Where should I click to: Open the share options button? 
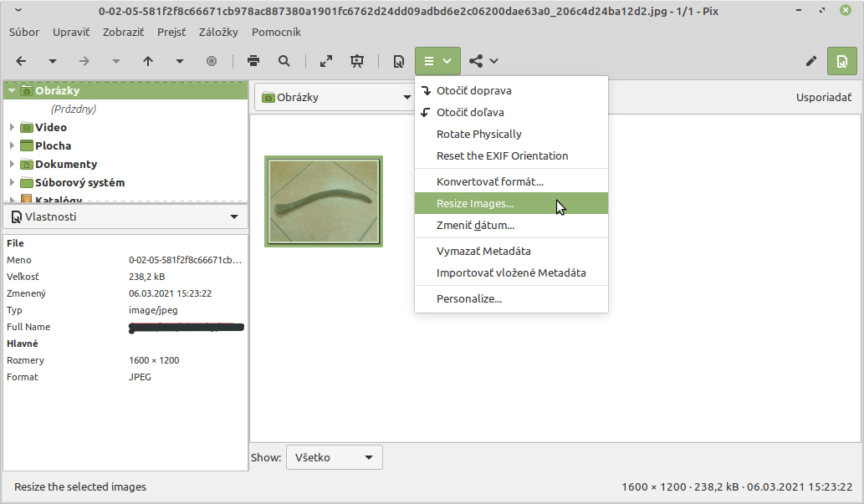click(x=483, y=61)
